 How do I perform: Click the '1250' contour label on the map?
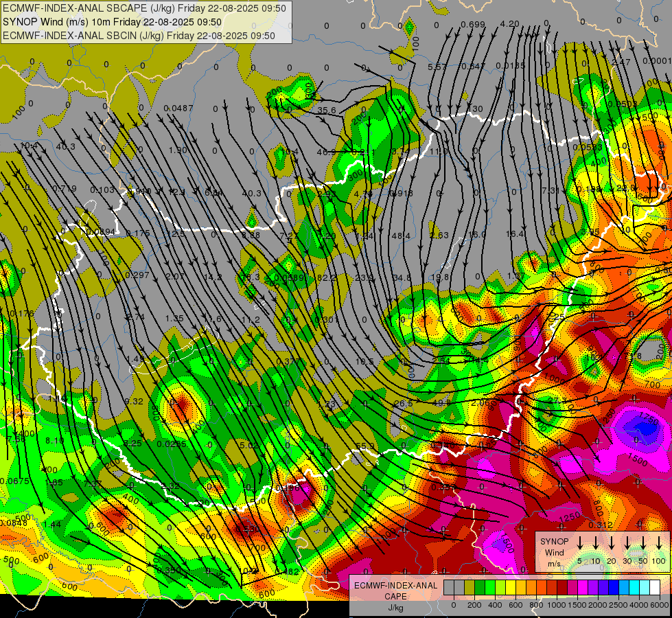[570, 517]
